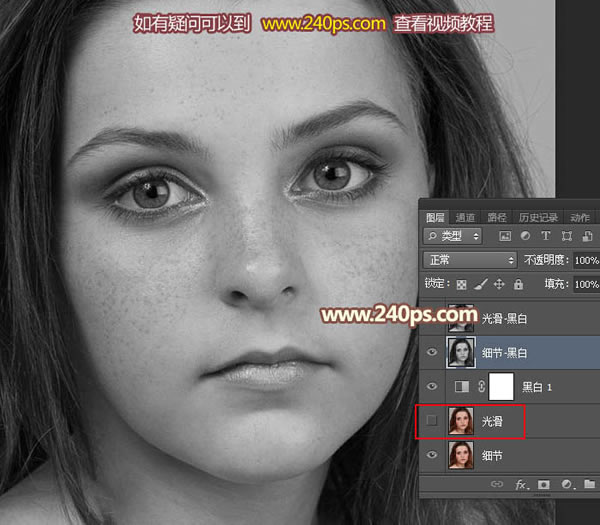
Task: Switch to the 通道 tab
Action: click(x=465, y=218)
